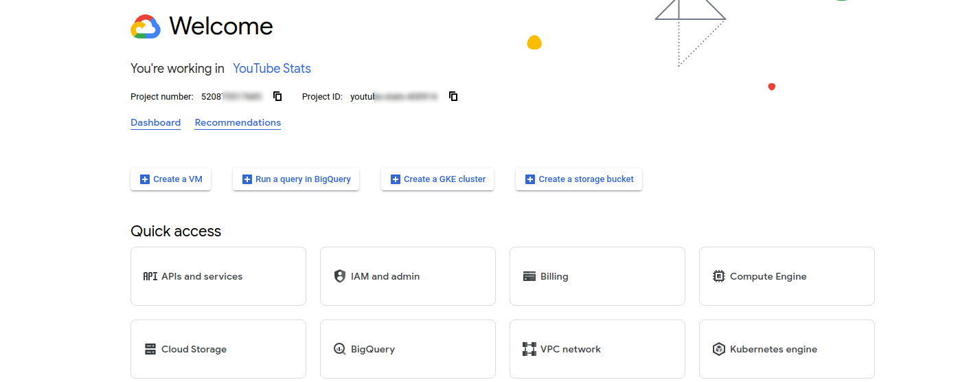Click the Cloud Storage icon
980x382 pixels.
(x=150, y=349)
